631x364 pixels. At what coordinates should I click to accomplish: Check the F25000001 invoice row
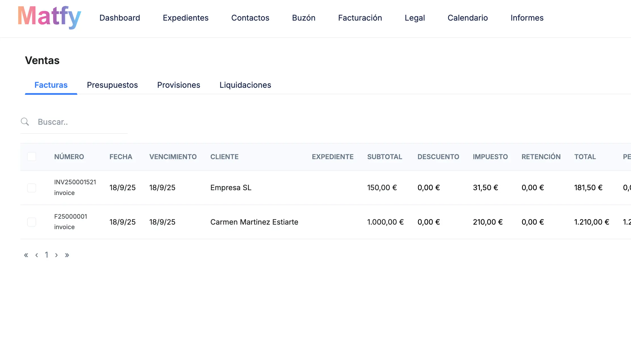click(32, 222)
